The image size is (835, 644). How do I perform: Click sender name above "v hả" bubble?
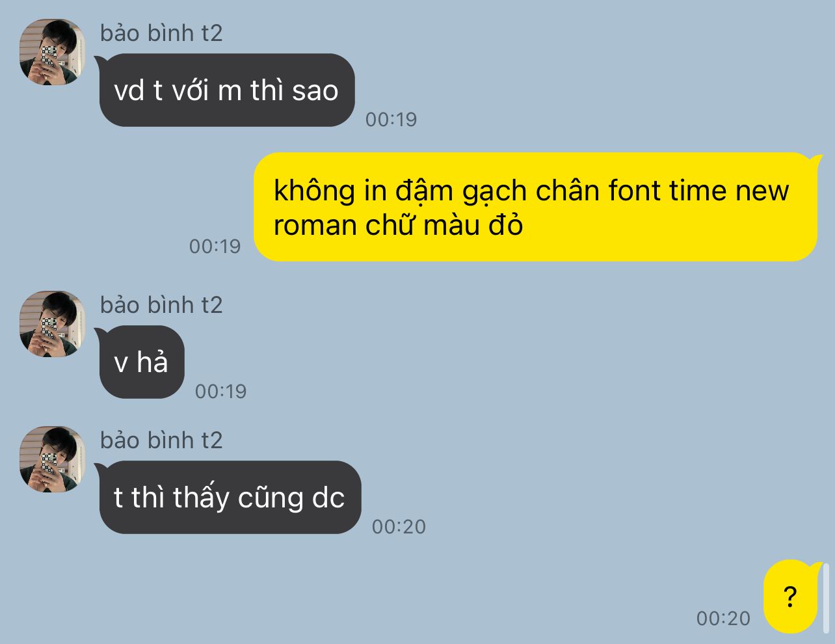(x=161, y=305)
